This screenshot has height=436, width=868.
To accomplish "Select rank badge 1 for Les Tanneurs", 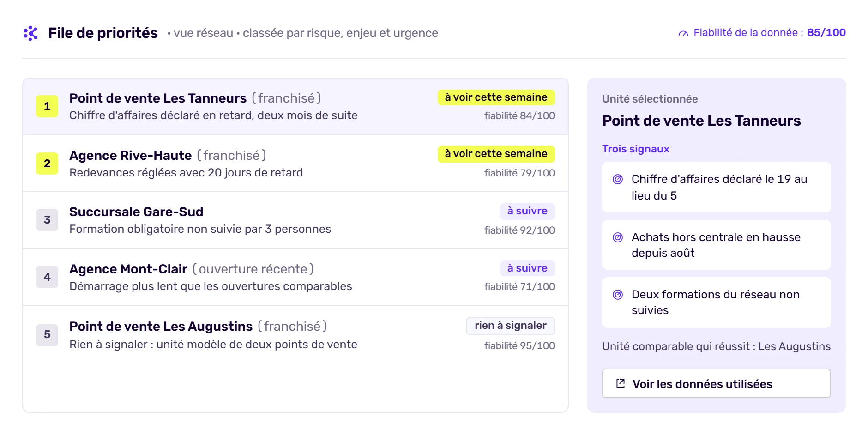I will click(x=47, y=106).
